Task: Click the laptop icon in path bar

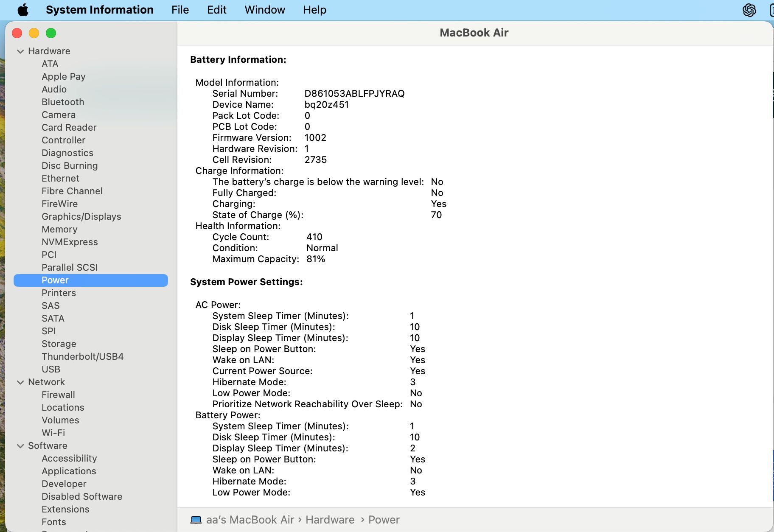Action: pyautogui.click(x=196, y=520)
